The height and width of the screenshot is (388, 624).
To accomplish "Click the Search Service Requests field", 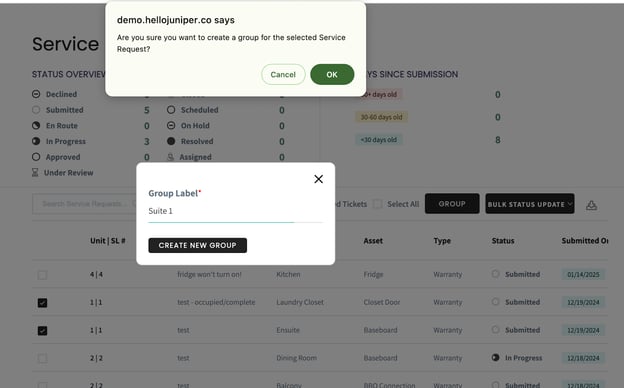I will click(x=84, y=204).
